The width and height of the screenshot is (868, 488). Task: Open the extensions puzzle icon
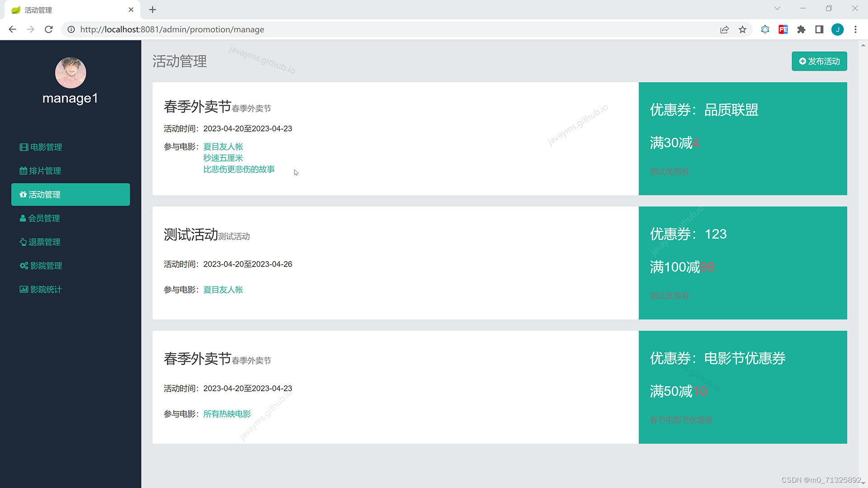[x=801, y=29]
